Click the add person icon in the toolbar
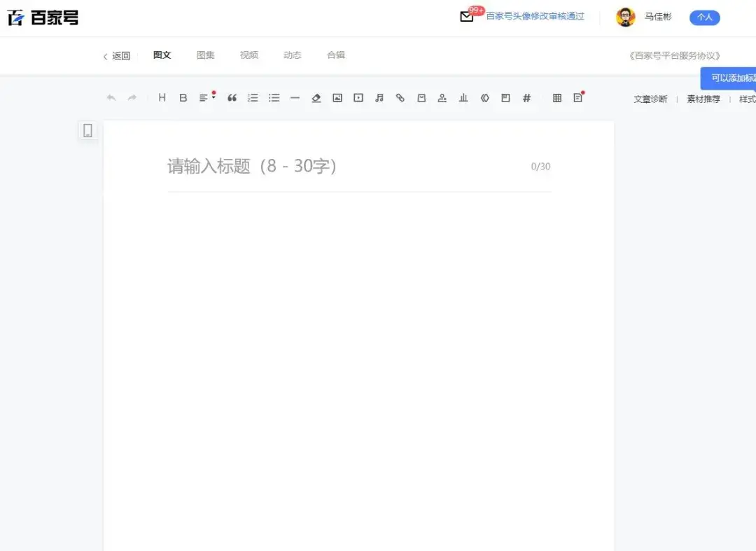 point(442,98)
